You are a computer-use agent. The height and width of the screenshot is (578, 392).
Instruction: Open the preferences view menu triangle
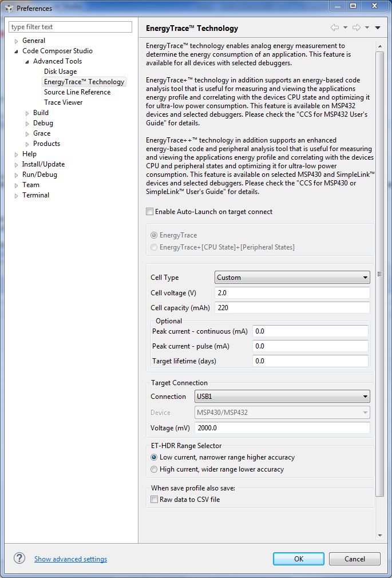[x=378, y=27]
